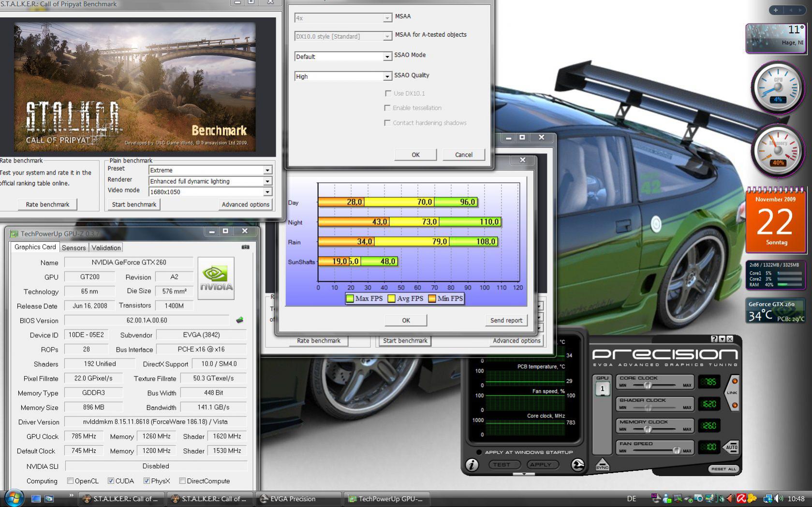Click the Fan Speed slider handle
This screenshot has width=812, height=507.
677,450
